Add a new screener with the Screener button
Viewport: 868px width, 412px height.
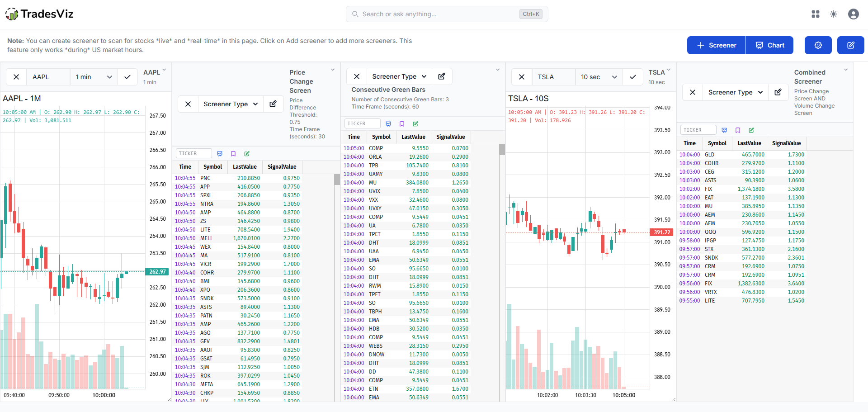716,45
